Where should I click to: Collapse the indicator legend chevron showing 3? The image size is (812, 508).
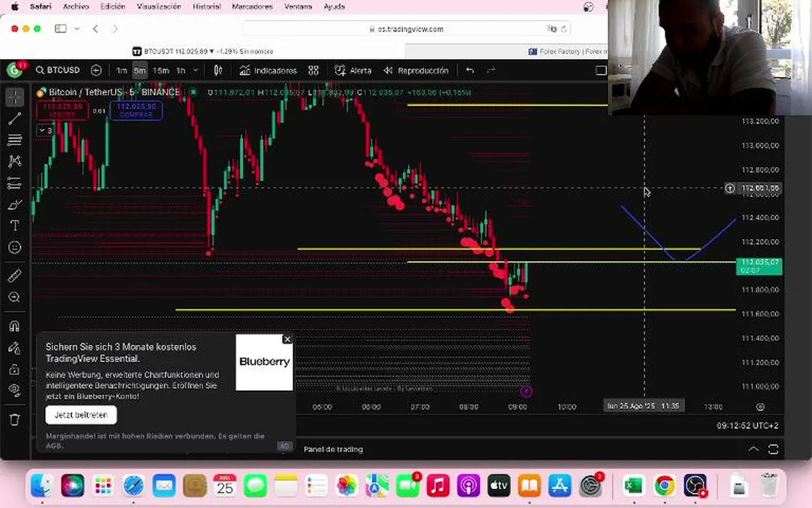[x=45, y=131]
